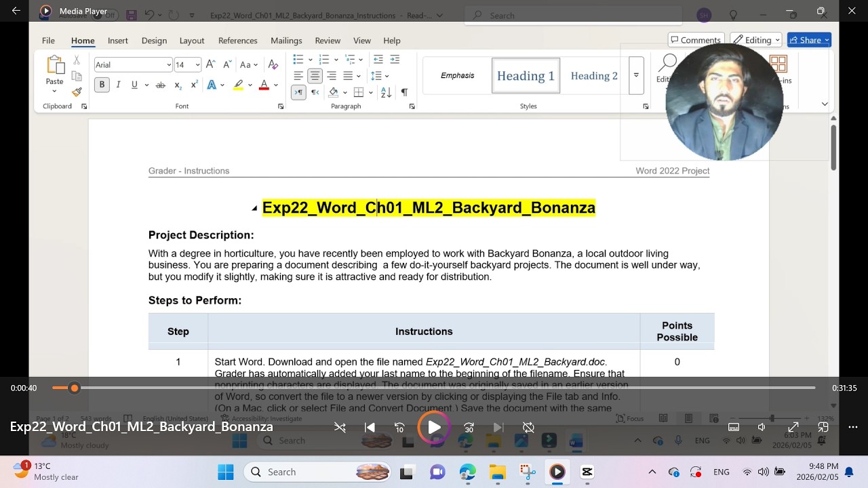Apply Subscript formatting
868x488 pixels.
click(x=178, y=85)
